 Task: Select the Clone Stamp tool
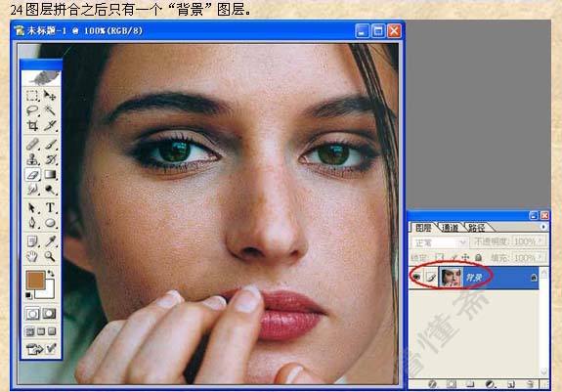(32, 159)
